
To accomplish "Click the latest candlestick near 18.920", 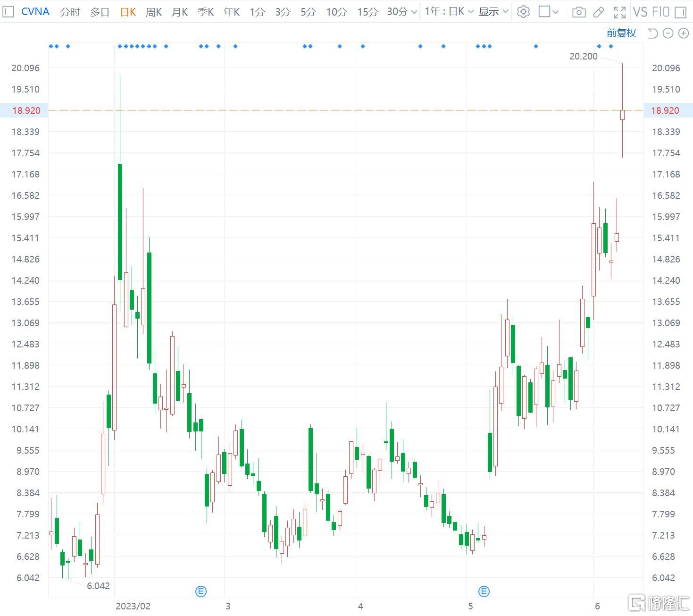I will (622, 115).
